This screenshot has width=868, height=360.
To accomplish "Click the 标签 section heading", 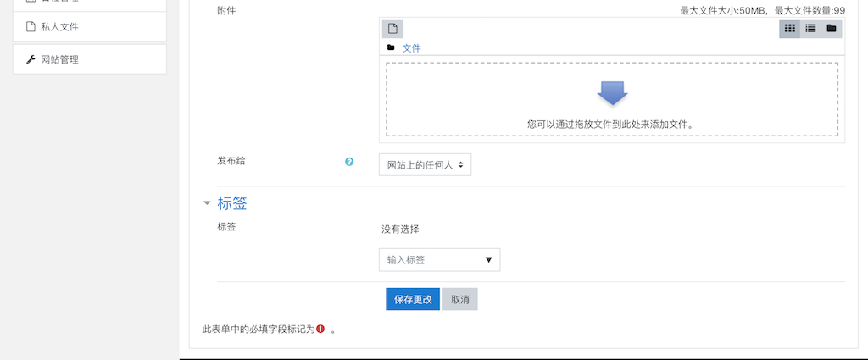I will tap(232, 203).
